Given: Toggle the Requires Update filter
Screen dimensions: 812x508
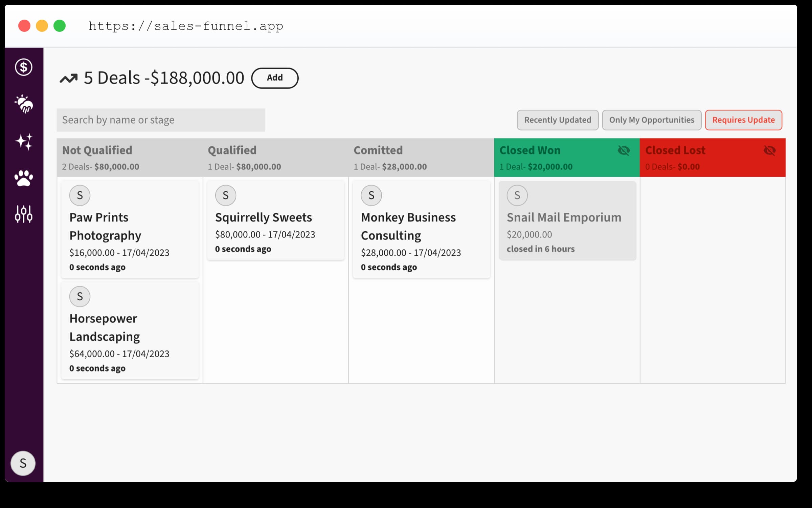Looking at the screenshot, I should click(744, 120).
